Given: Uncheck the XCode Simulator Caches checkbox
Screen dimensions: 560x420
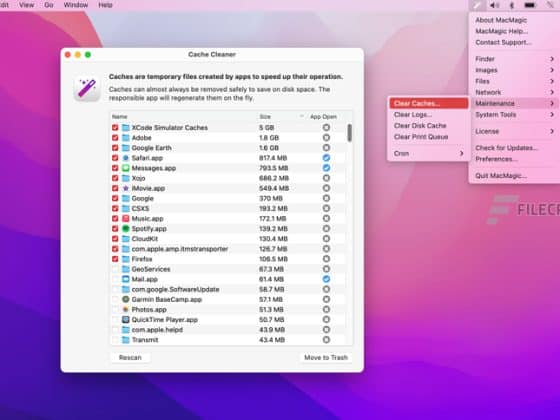Looking at the screenshot, I should 115,128.
